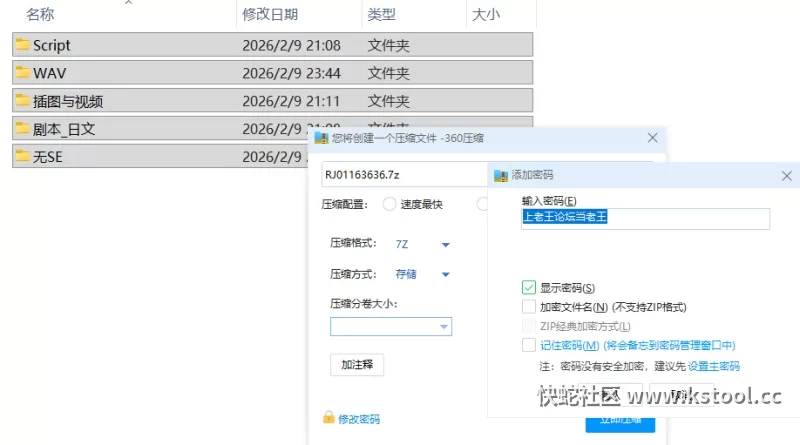
Task: Click the 无SE folder icon
Action: [x=22, y=156]
